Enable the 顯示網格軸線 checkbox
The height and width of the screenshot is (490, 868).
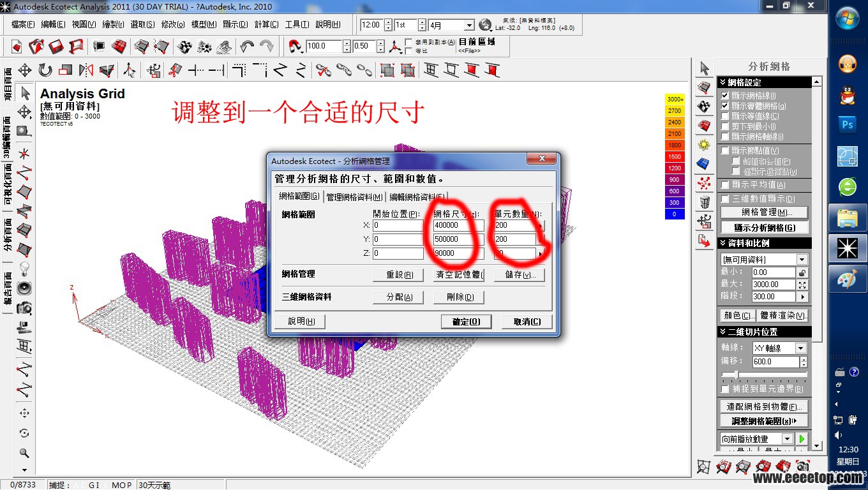(x=724, y=137)
